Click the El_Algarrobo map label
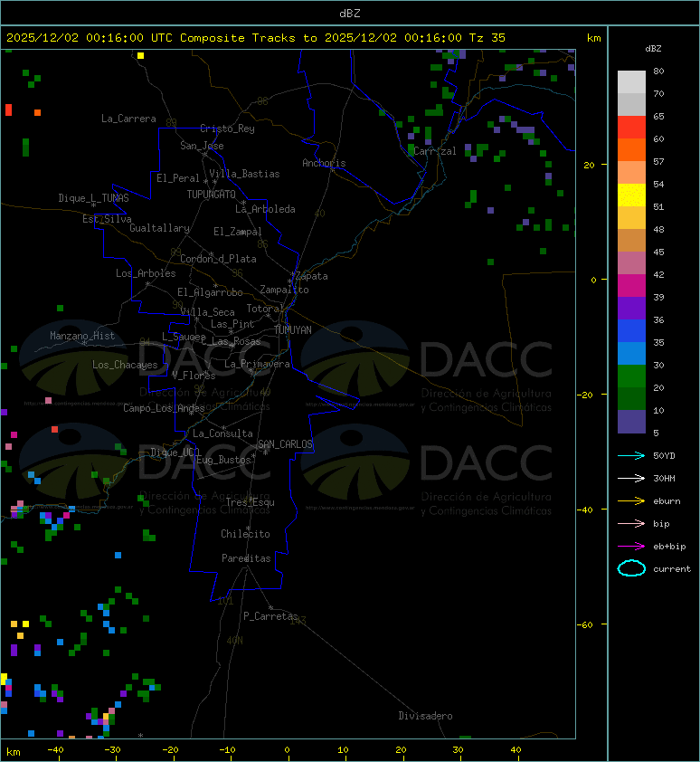700x762 pixels. pyautogui.click(x=210, y=292)
